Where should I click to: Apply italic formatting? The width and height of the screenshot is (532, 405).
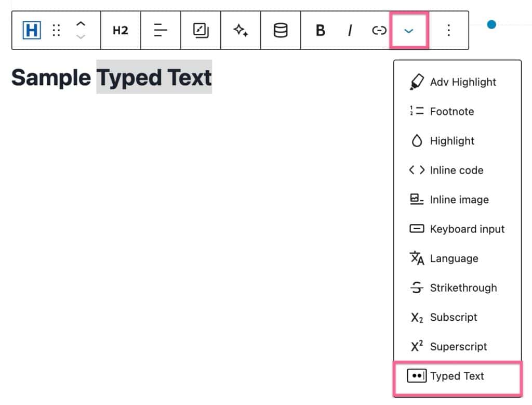coord(349,30)
